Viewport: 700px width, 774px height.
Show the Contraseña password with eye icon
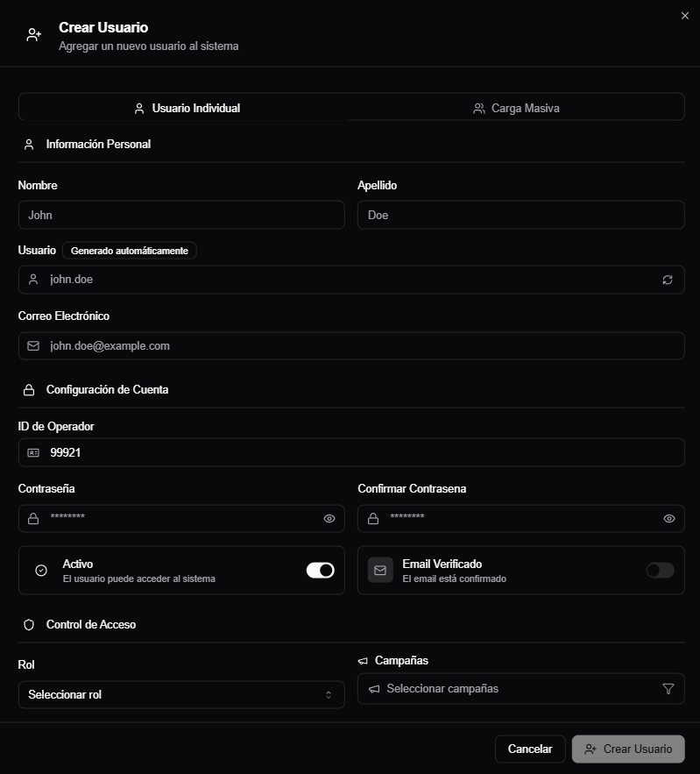click(x=329, y=518)
